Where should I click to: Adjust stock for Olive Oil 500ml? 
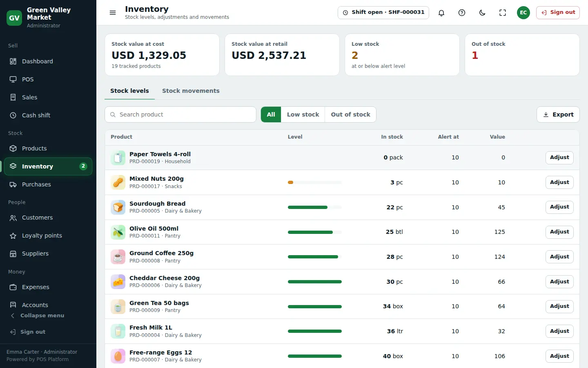click(559, 232)
